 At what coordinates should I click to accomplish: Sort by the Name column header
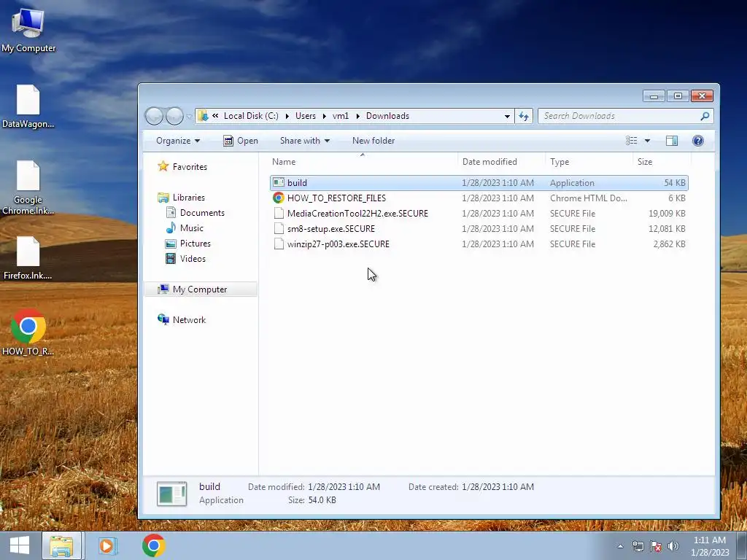[364, 162]
